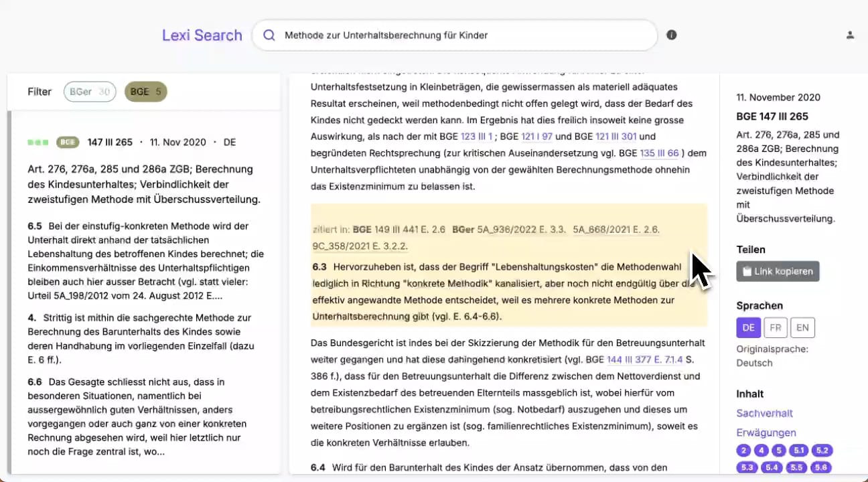The image size is (868, 482).
Task: Go to Erwägungen section
Action: [x=766, y=432]
